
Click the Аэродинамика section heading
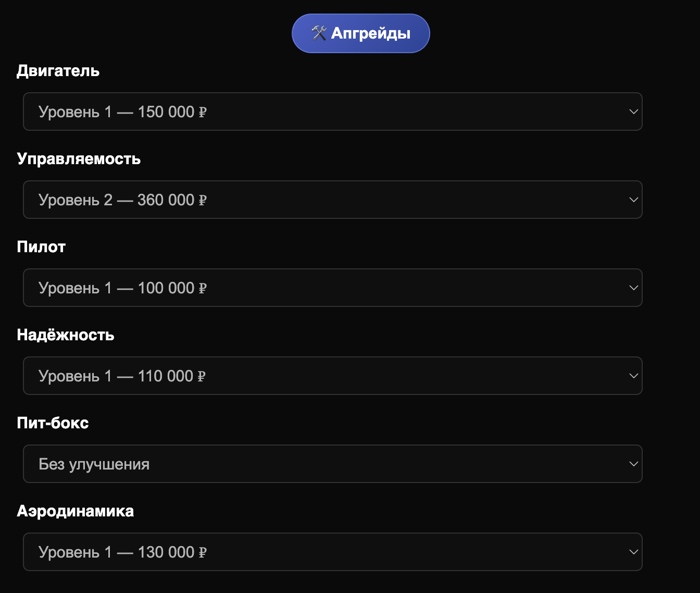75,511
